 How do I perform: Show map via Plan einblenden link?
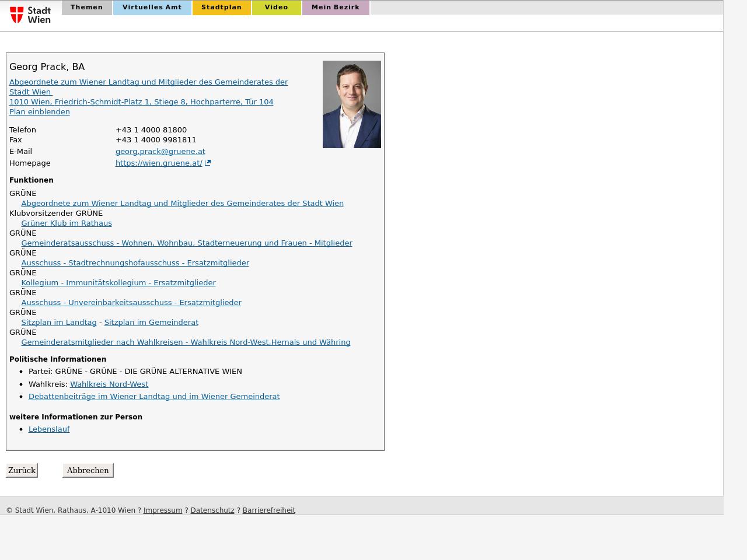pos(39,112)
